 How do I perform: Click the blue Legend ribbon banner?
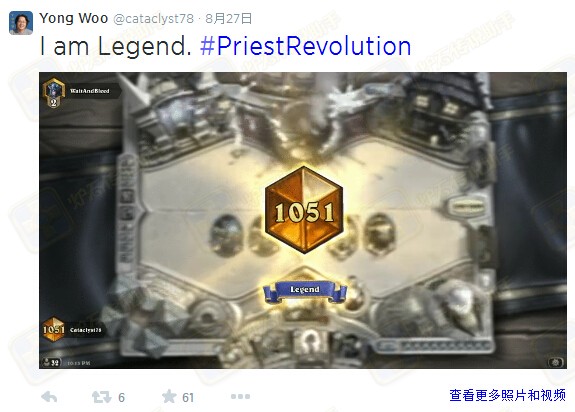tap(305, 290)
